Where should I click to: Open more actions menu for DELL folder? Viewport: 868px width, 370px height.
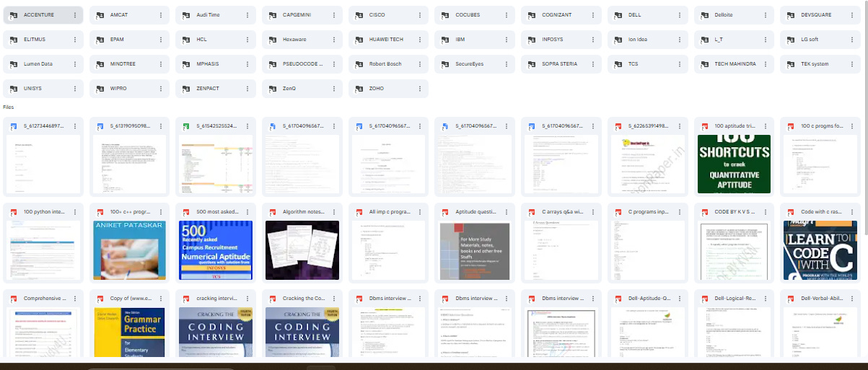680,14
